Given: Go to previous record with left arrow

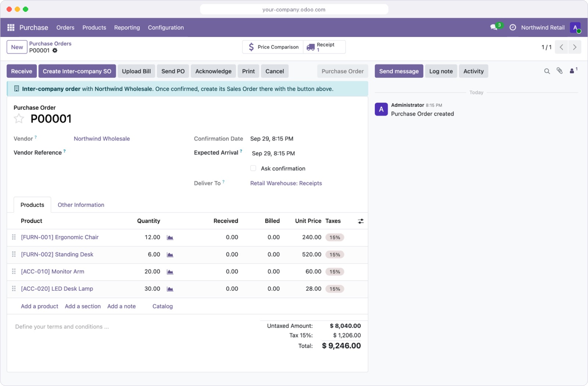Looking at the screenshot, I should tap(561, 47).
